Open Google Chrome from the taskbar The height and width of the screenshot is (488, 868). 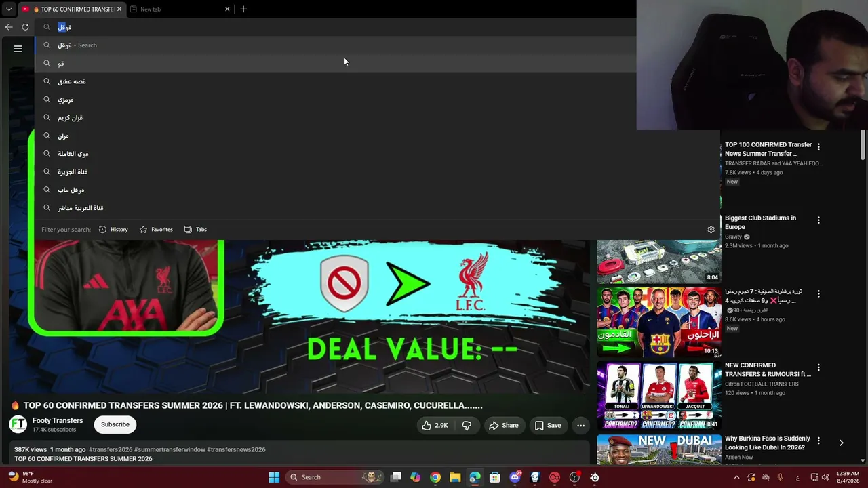[x=435, y=477]
